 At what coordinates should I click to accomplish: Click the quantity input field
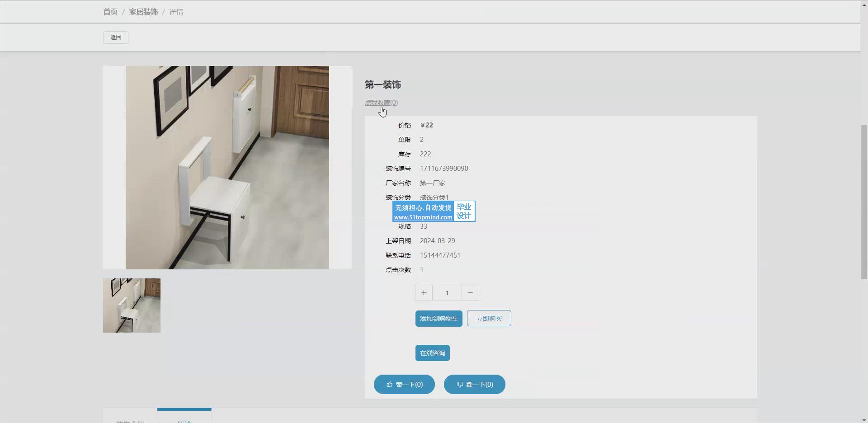pos(447,293)
